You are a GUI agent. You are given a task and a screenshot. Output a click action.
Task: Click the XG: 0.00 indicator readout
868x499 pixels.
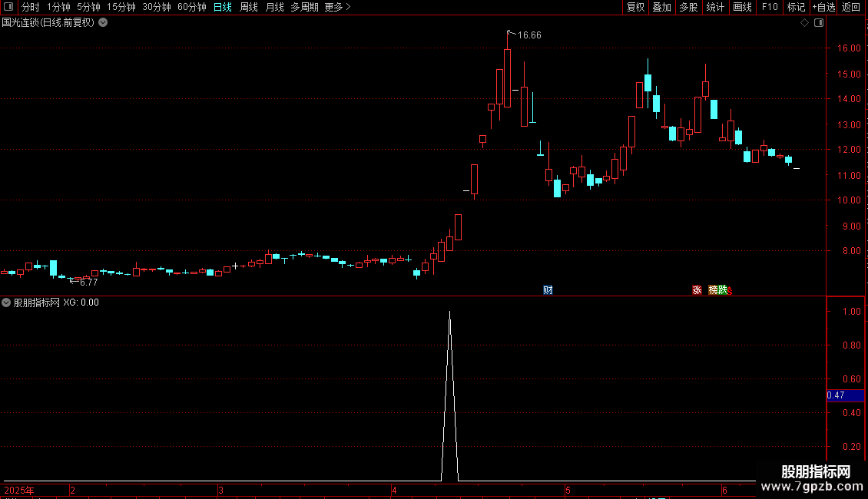(x=81, y=302)
